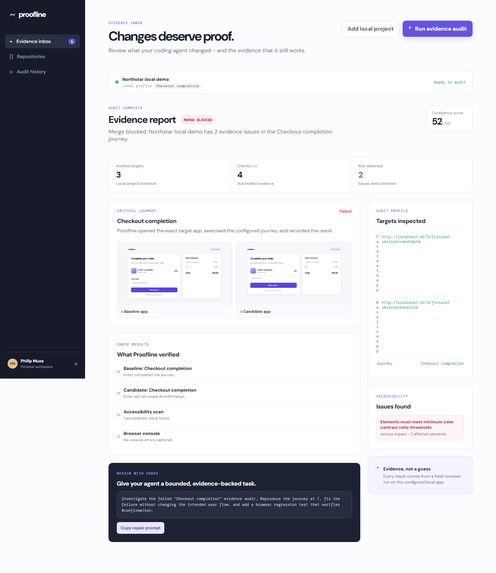Click the Candidate check fail status icon
Viewport: 496px width, 573px height.
(x=118, y=394)
